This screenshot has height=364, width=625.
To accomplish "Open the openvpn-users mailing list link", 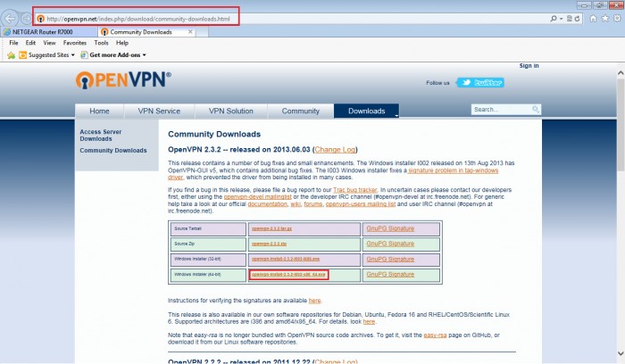I will (361, 204).
